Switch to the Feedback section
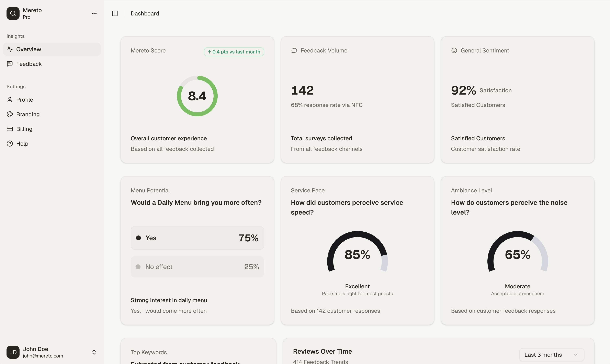610x364 pixels. [29, 64]
